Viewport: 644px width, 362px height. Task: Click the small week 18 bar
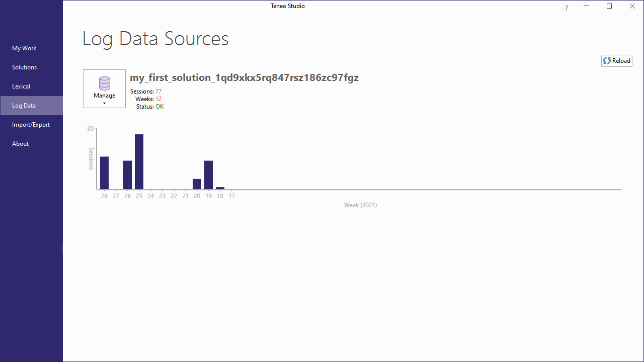click(220, 188)
